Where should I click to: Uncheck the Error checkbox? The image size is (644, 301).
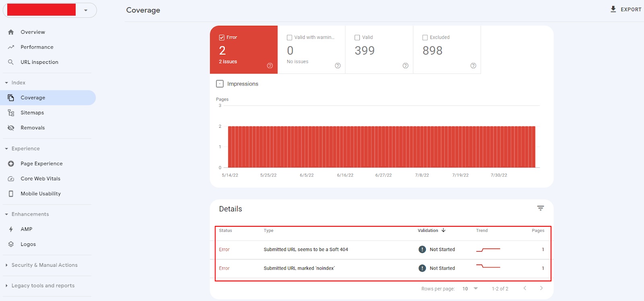point(221,37)
